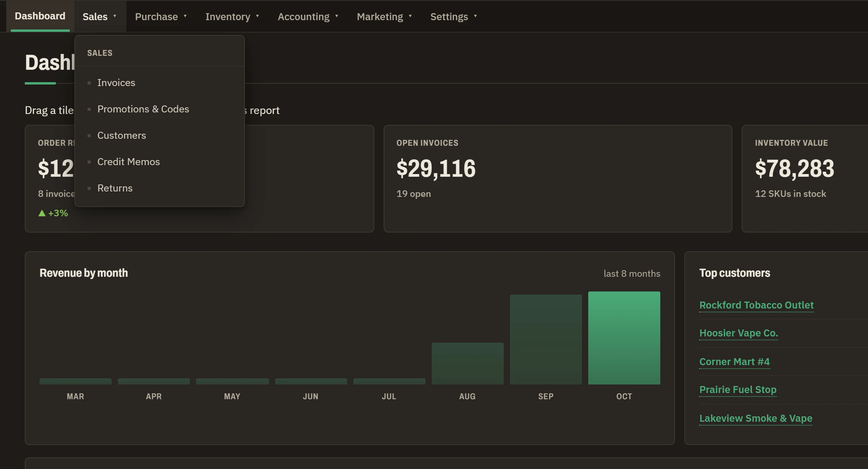Click the MAR month label
Screen dimensions: 868x469
[x=75, y=397]
